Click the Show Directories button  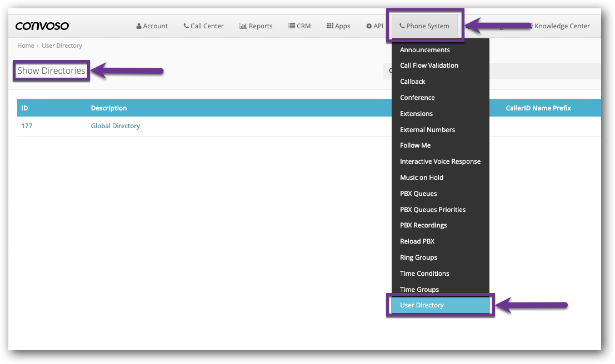click(51, 70)
